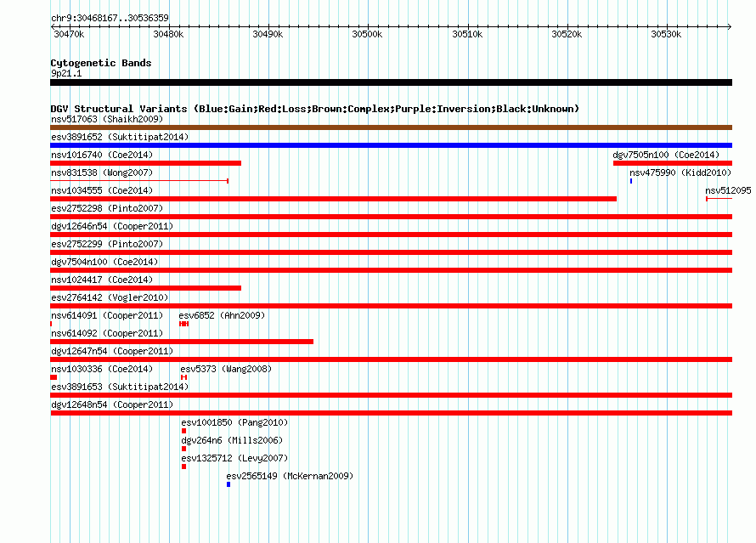
Task: Click the red dgv12648n54 loss bar
Action: (x=391, y=413)
